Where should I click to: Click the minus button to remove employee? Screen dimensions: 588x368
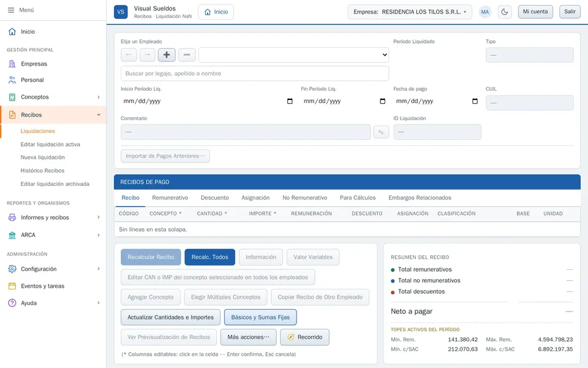pos(187,55)
